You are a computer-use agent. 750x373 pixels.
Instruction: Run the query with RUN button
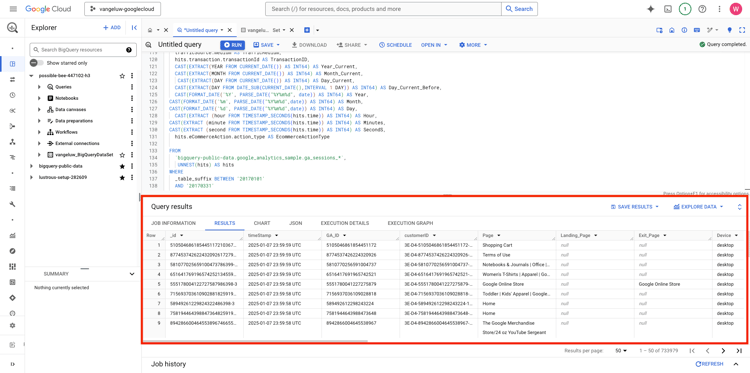(x=233, y=45)
